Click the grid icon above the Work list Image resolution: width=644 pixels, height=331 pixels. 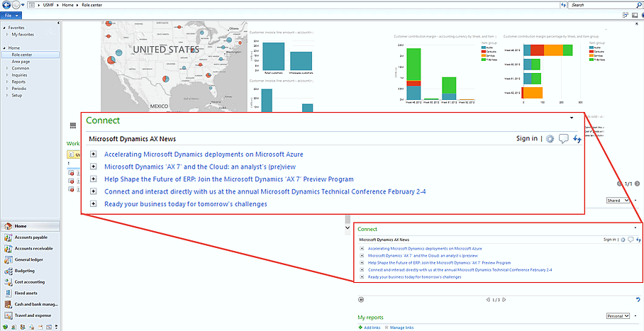coord(73,125)
